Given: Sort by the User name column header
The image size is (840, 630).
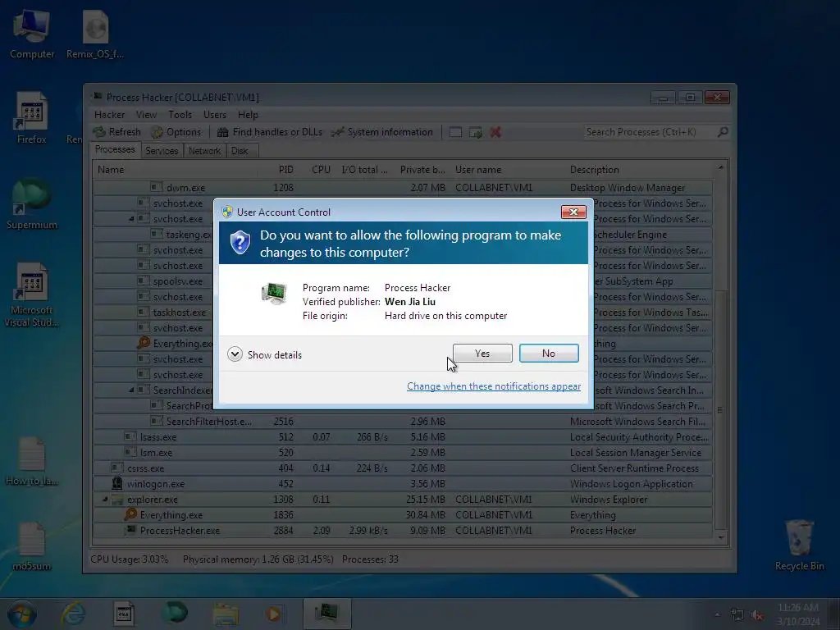Looking at the screenshot, I should tap(507, 170).
